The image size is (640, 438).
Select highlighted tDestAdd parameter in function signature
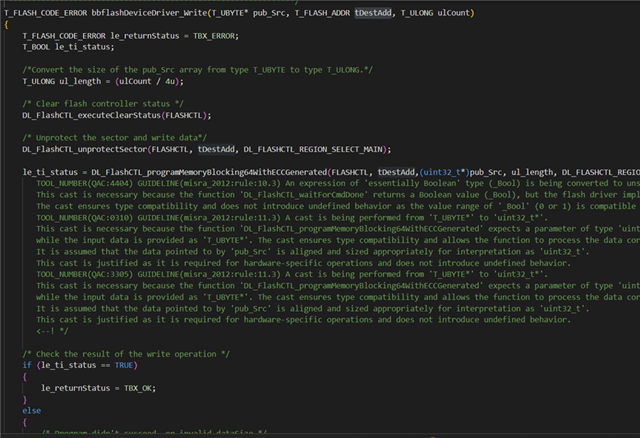click(x=373, y=13)
